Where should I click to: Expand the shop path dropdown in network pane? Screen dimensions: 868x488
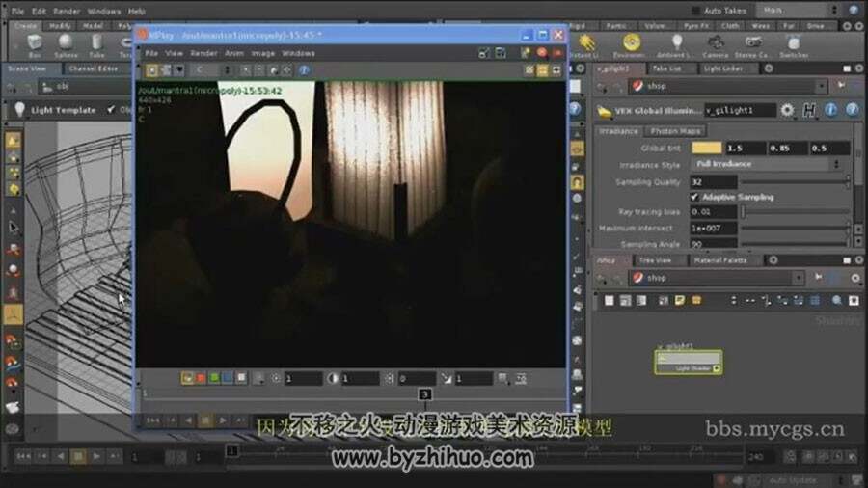click(x=799, y=277)
